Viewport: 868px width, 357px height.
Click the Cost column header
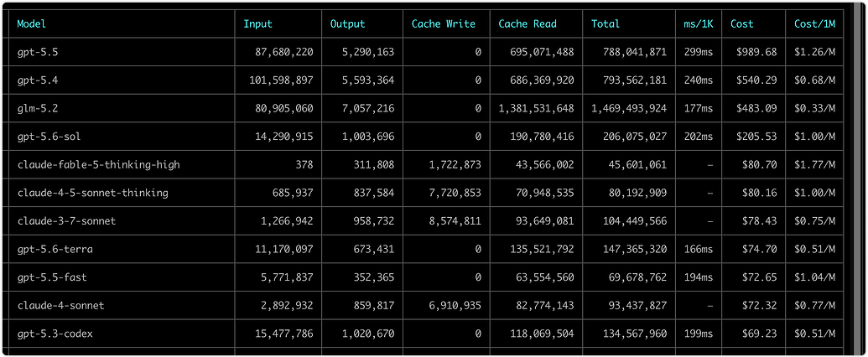[x=742, y=23]
